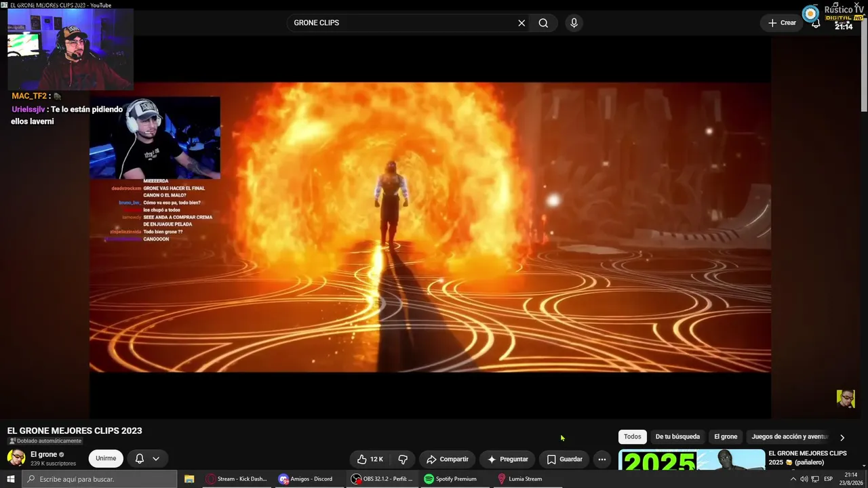Open the Windows Start menu
The width and height of the screenshot is (868, 488).
point(11,479)
